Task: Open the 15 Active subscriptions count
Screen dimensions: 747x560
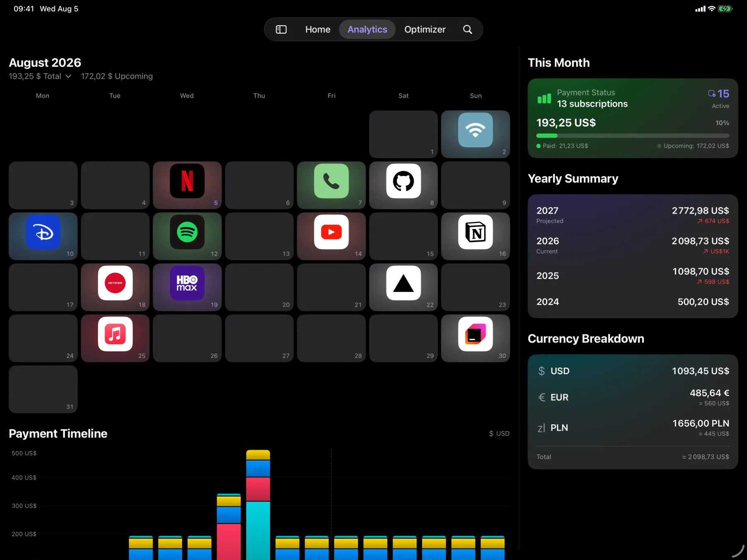Action: click(719, 98)
